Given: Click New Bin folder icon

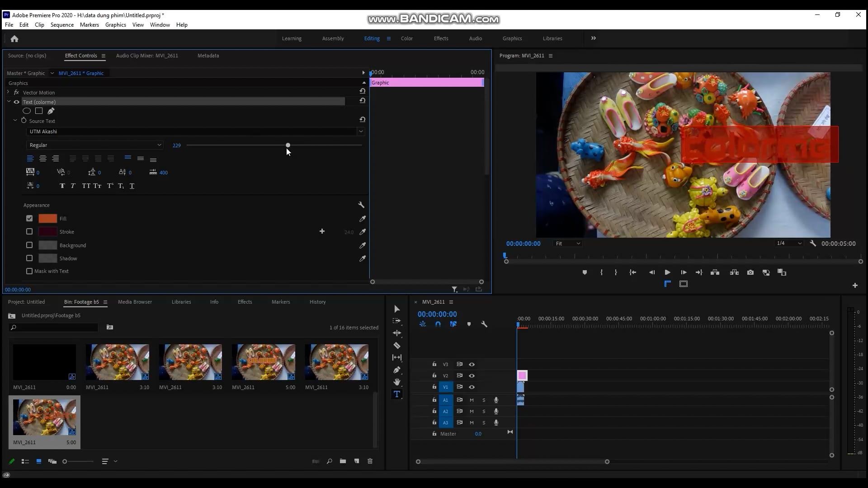Looking at the screenshot, I should 343,461.
